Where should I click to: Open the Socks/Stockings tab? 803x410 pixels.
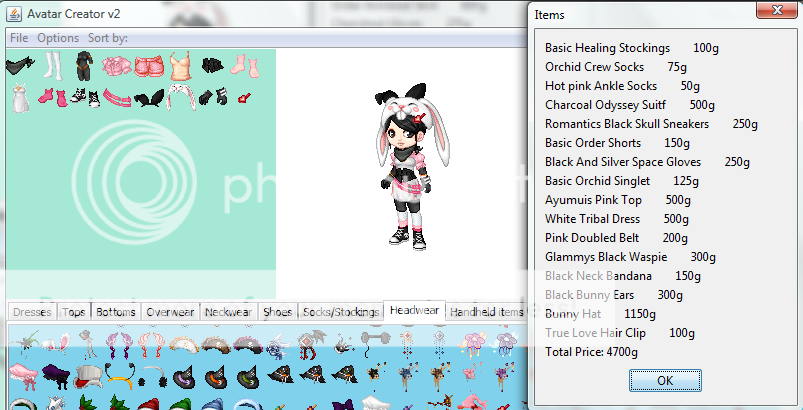pyautogui.click(x=340, y=312)
